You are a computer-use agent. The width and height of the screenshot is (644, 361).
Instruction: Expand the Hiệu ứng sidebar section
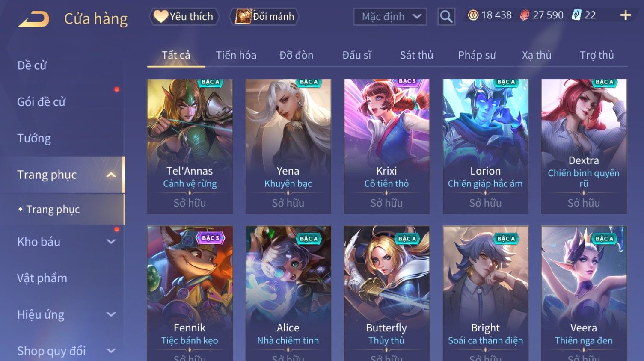111,314
